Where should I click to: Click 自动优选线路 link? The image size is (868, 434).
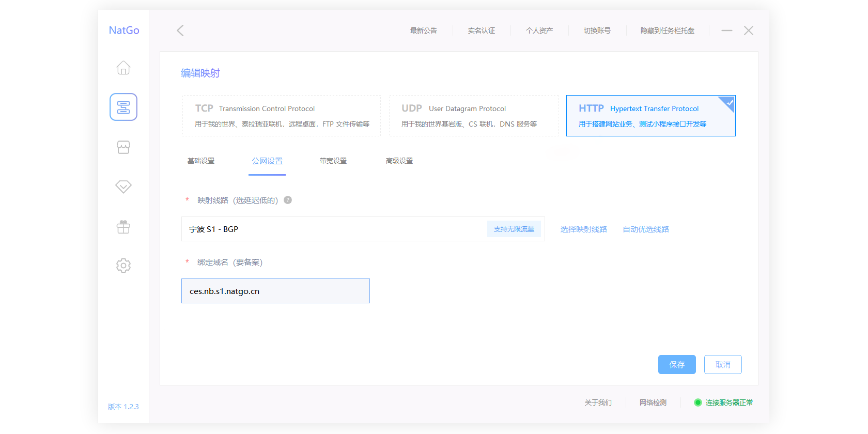(645, 229)
